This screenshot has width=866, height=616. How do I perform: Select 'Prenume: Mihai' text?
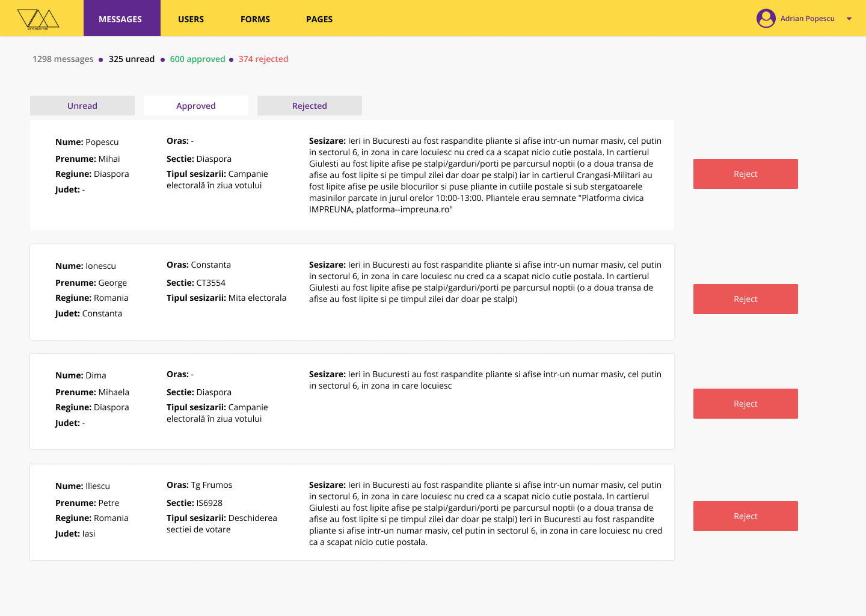click(88, 159)
